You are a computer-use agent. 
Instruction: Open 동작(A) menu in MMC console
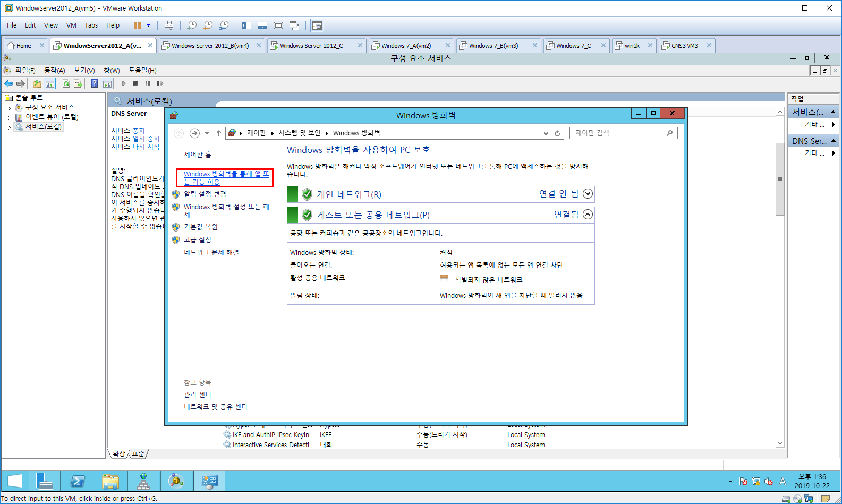pos(54,70)
